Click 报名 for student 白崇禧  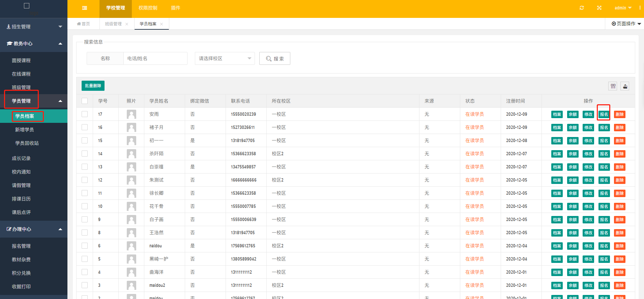point(604,167)
